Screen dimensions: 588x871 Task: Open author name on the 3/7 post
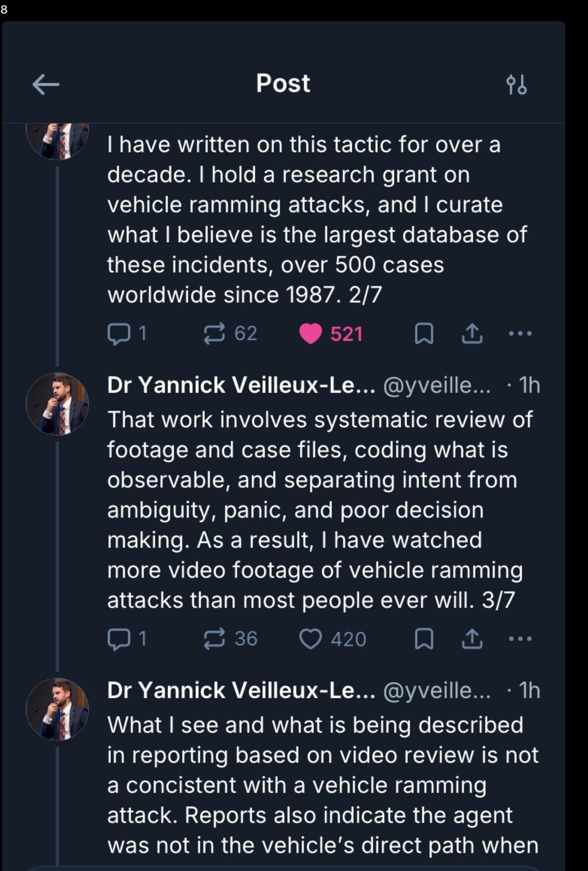tap(241, 385)
